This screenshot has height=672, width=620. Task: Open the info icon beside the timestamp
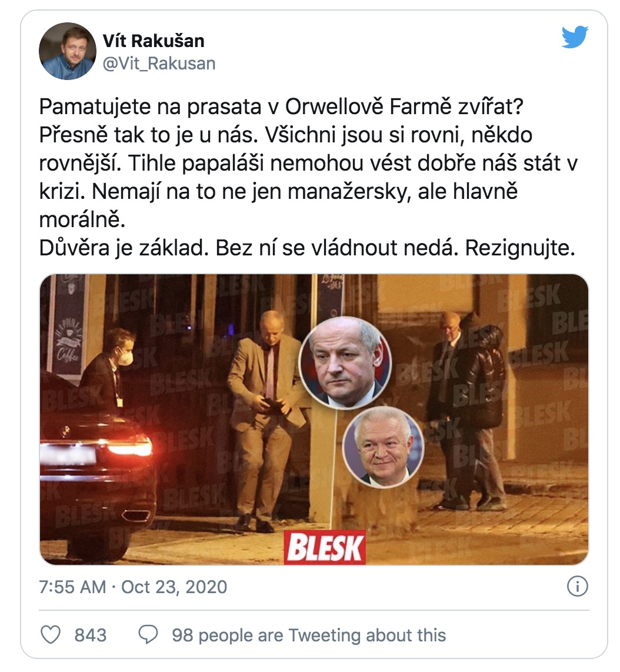click(x=577, y=586)
